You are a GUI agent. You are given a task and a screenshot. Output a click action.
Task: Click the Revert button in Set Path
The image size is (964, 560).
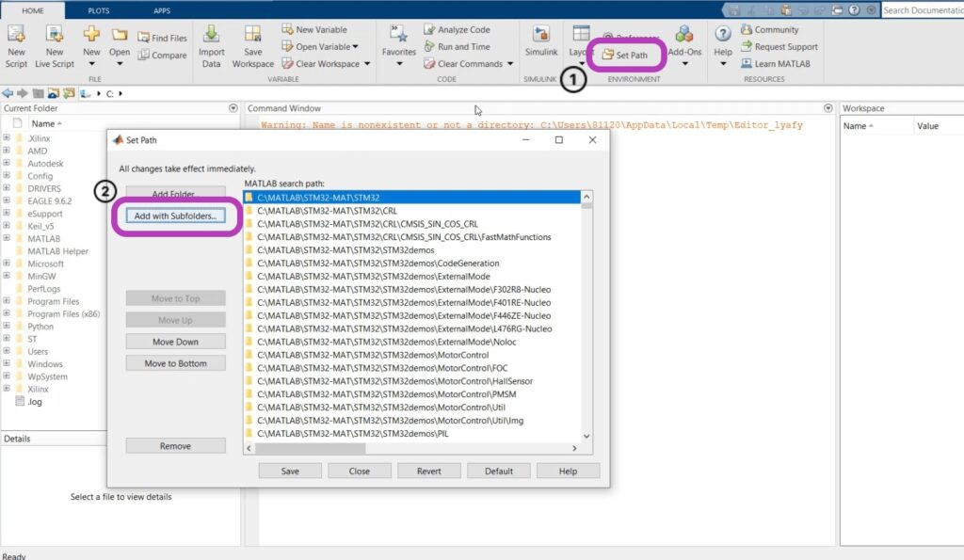[x=429, y=470]
